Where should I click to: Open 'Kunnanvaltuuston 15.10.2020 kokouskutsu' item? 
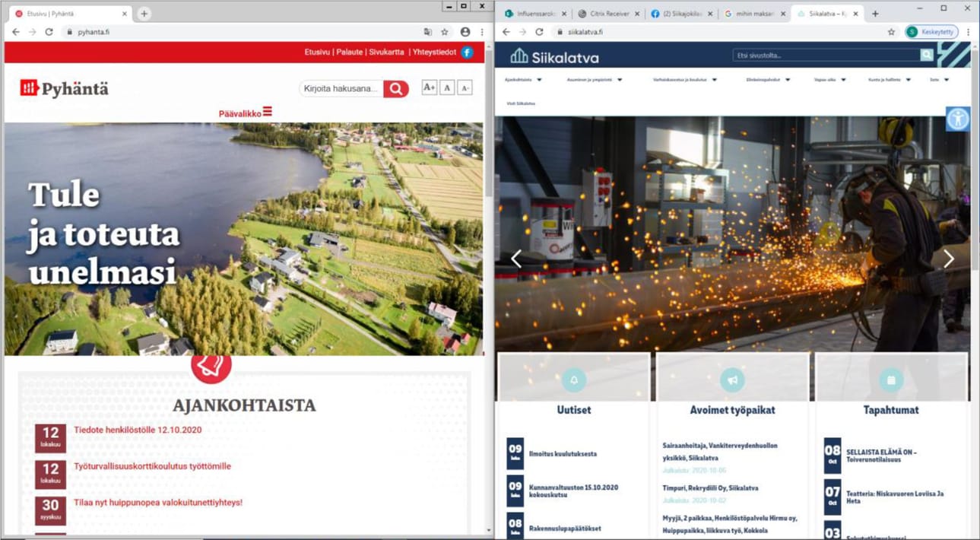pos(573,491)
